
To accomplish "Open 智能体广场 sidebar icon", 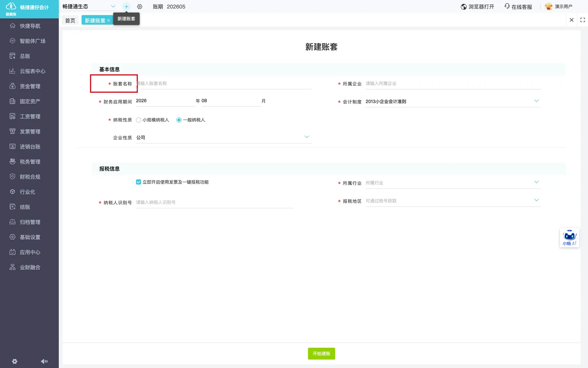I will (12, 41).
